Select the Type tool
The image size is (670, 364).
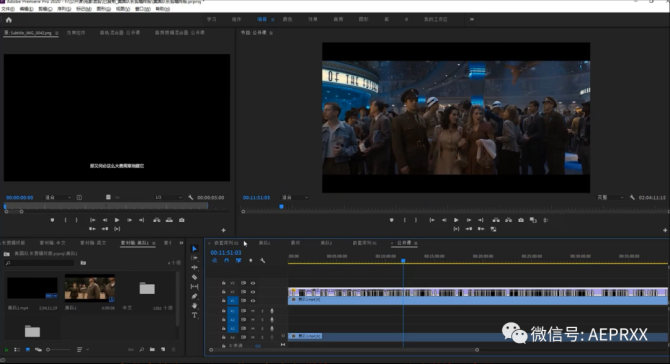point(194,315)
